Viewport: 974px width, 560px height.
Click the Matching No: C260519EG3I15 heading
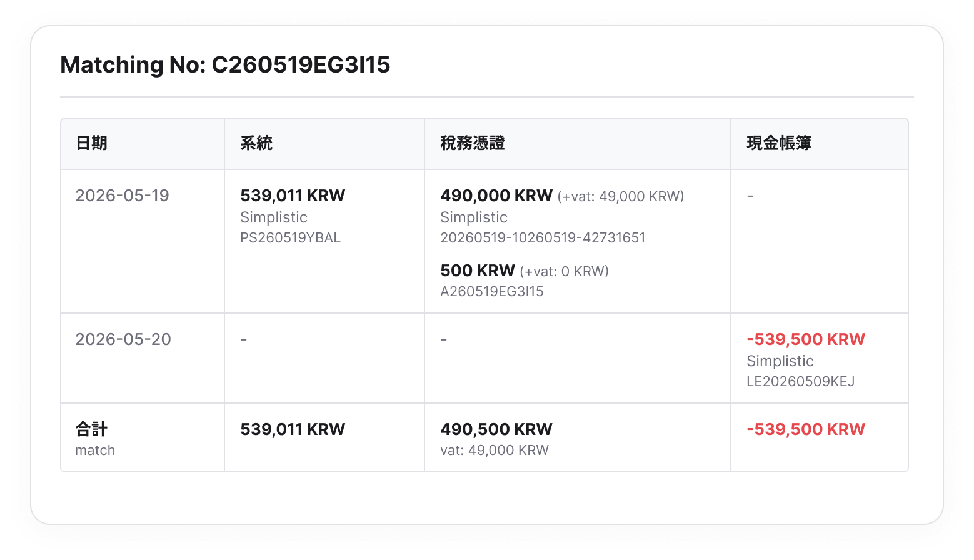click(x=225, y=65)
